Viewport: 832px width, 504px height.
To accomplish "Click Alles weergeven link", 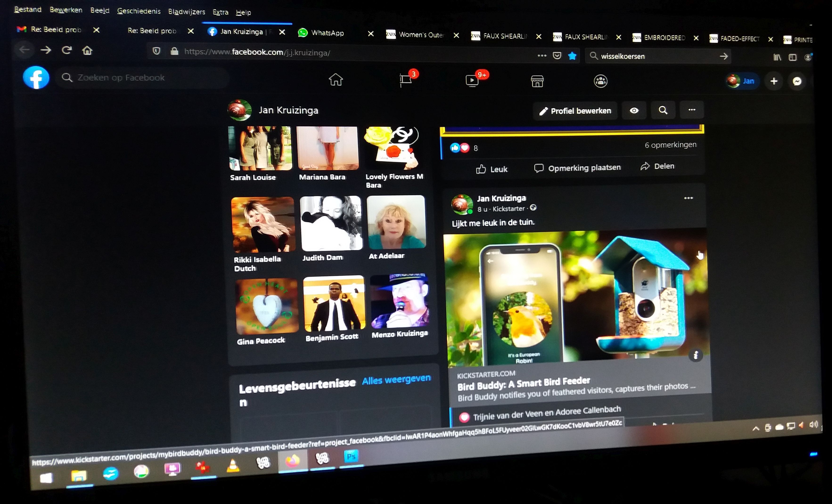I will pos(396,380).
